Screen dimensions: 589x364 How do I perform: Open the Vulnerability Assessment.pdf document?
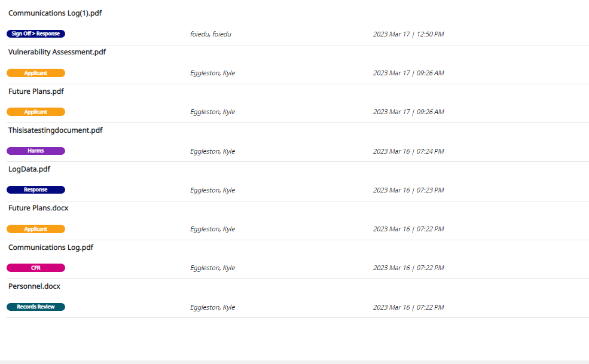coord(56,51)
